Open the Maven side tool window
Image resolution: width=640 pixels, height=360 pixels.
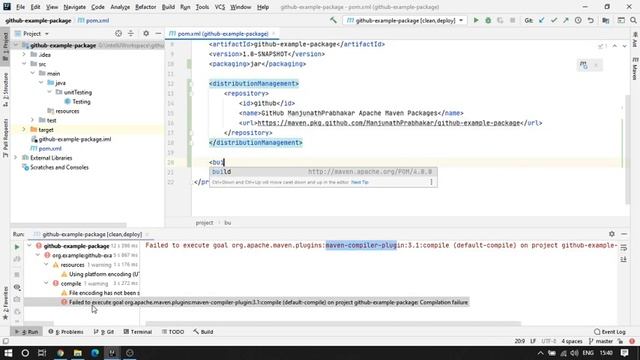635,69
